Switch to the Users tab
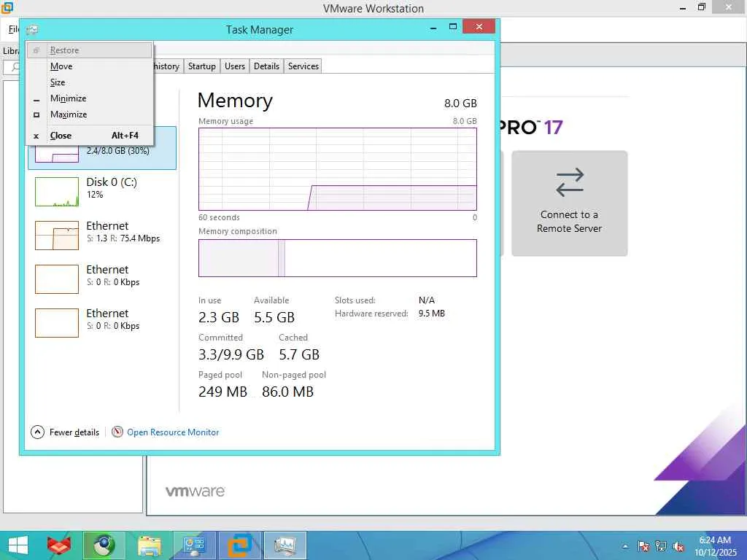Screen dimensions: 747x560 point(235,66)
